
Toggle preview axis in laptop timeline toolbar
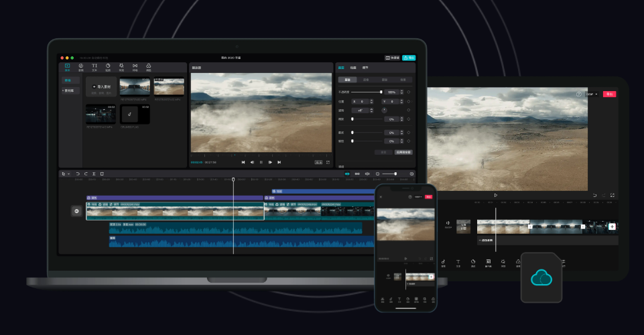(368, 174)
